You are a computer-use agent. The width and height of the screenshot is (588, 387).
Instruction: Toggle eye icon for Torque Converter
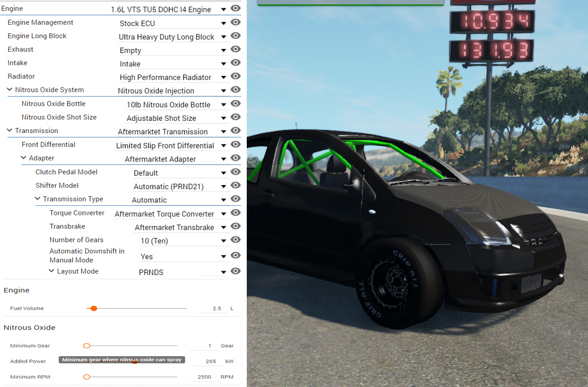point(236,213)
